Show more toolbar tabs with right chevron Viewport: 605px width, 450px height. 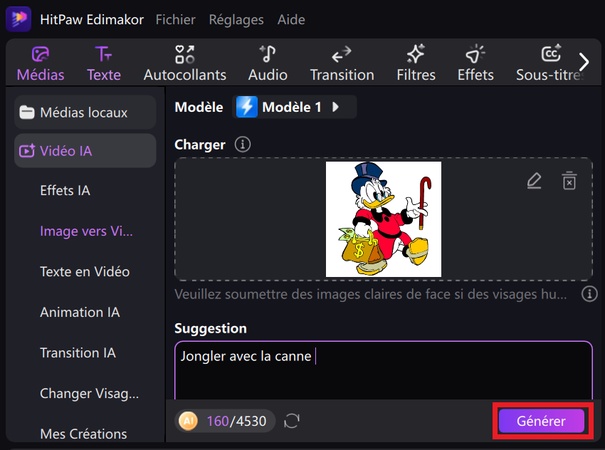point(584,62)
